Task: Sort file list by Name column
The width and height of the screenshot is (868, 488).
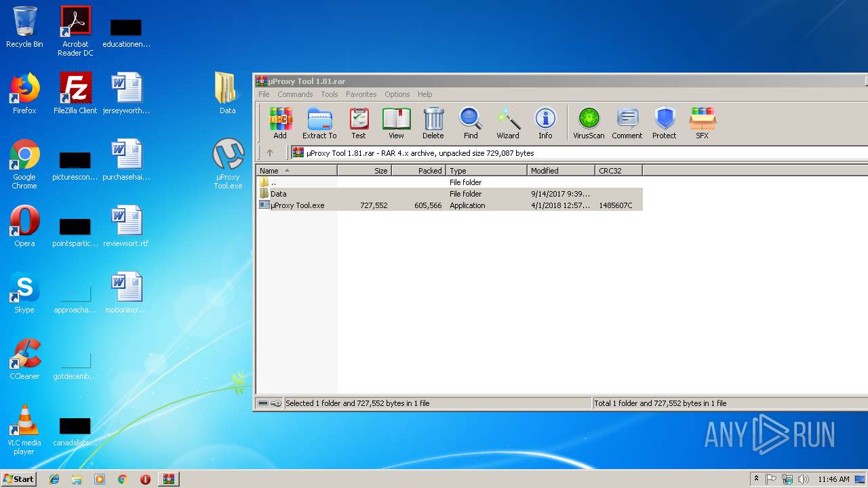Action: click(x=297, y=171)
